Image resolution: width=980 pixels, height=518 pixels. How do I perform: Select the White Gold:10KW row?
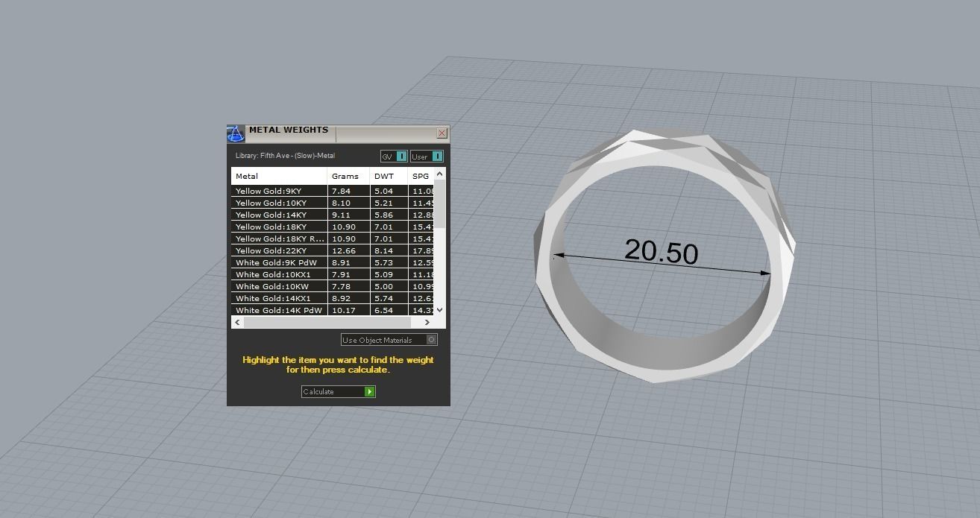click(x=332, y=286)
